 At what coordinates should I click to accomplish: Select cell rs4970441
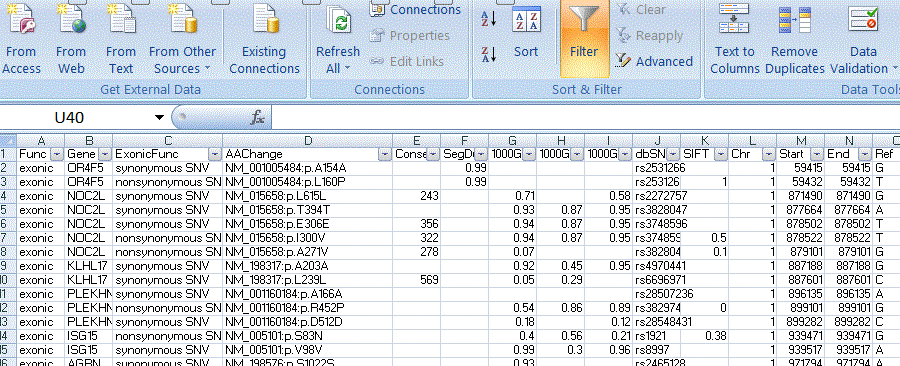pos(657,265)
